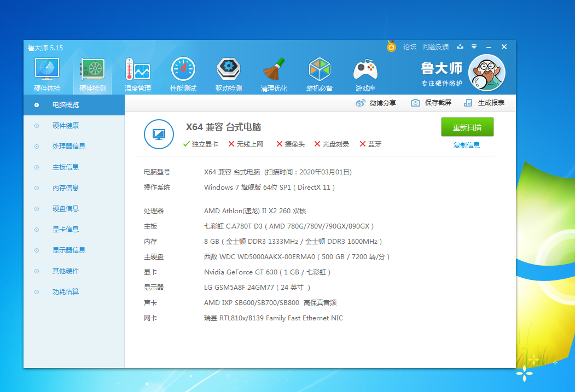Open the title bar dropdown menu arrow

click(x=474, y=46)
